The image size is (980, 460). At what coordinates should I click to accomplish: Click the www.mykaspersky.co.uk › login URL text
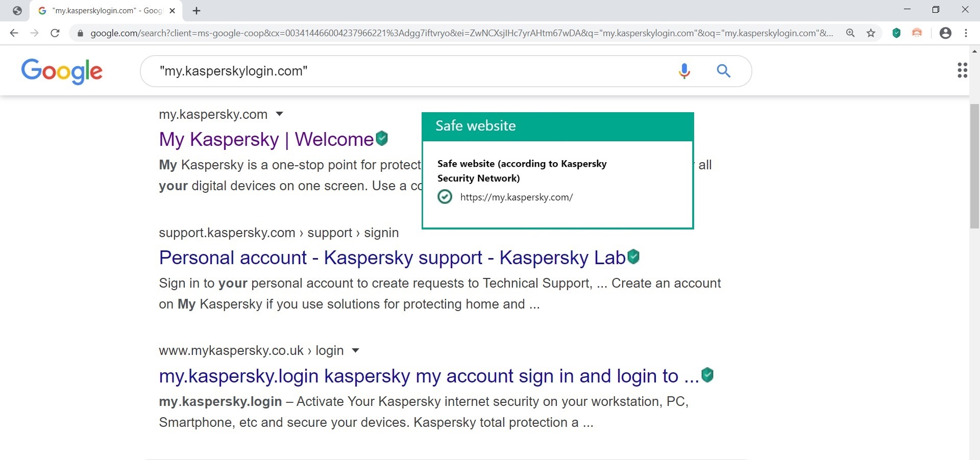point(251,350)
